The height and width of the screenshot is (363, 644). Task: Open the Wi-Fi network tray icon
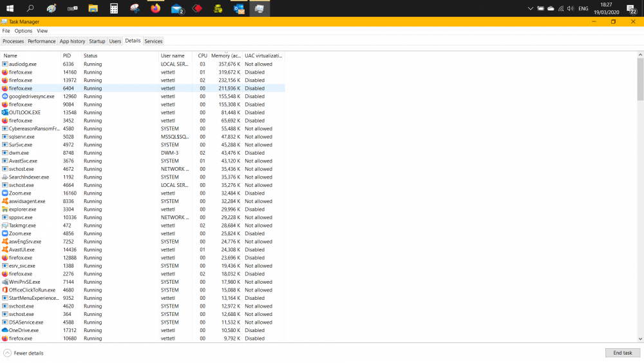click(x=561, y=8)
